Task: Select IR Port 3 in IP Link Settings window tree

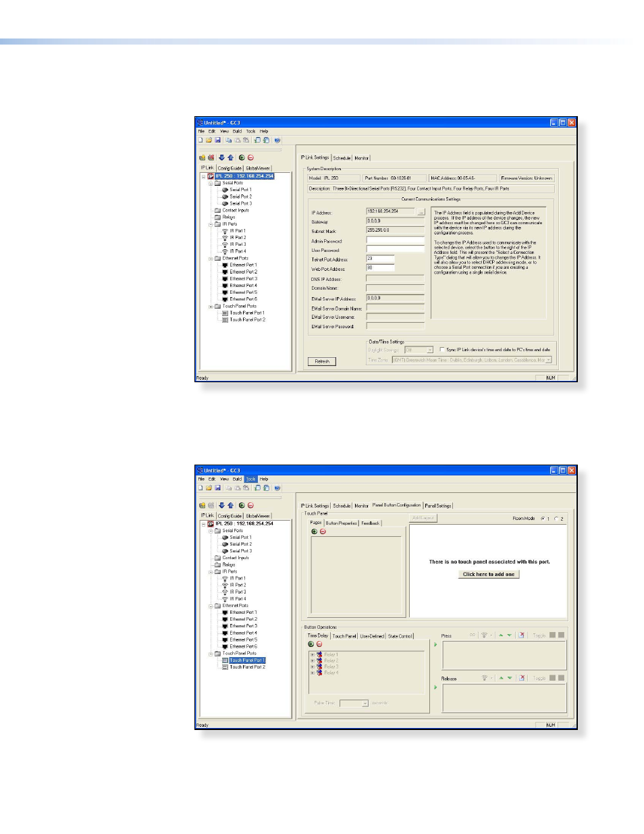Action: point(238,244)
